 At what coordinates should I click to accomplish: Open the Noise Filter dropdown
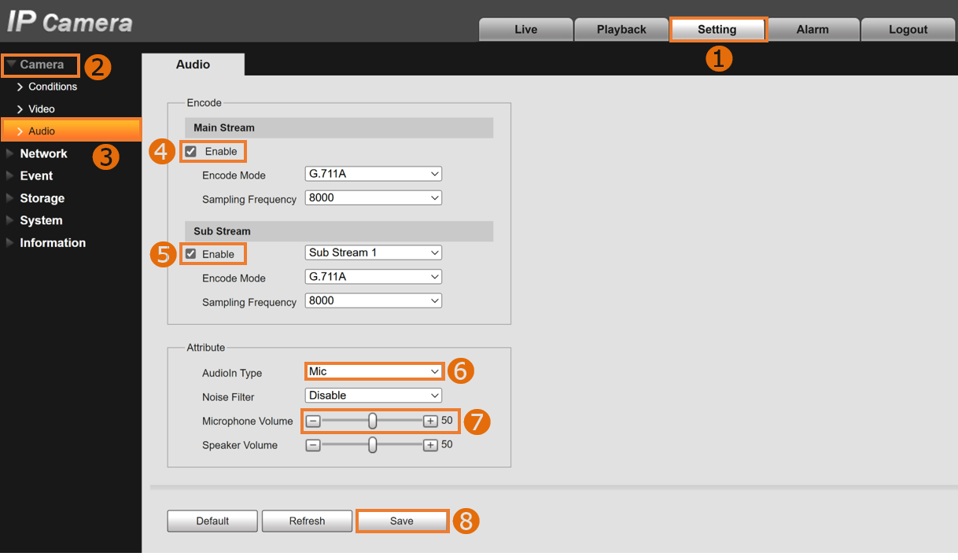[x=373, y=396]
